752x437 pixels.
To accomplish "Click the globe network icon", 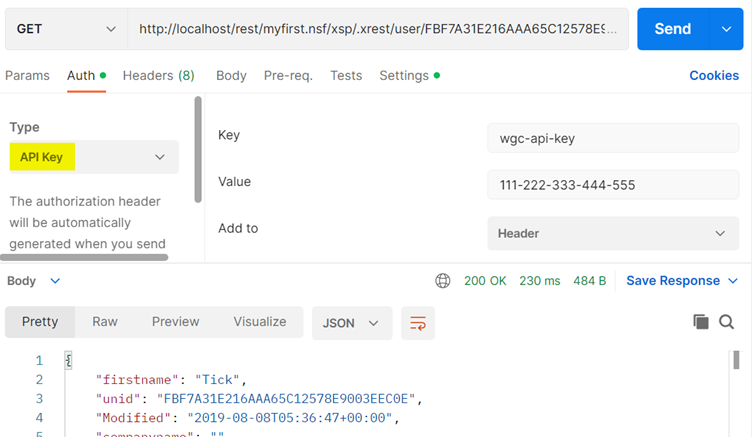I will coord(443,281).
